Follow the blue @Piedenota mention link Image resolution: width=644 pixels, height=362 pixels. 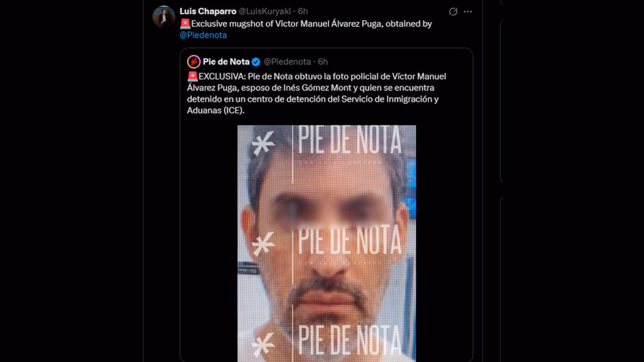tap(203, 35)
